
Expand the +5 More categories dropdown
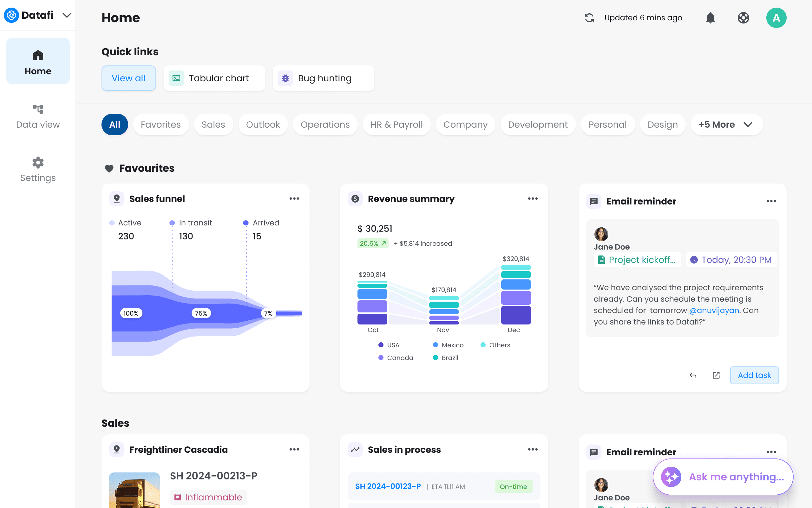coord(727,125)
